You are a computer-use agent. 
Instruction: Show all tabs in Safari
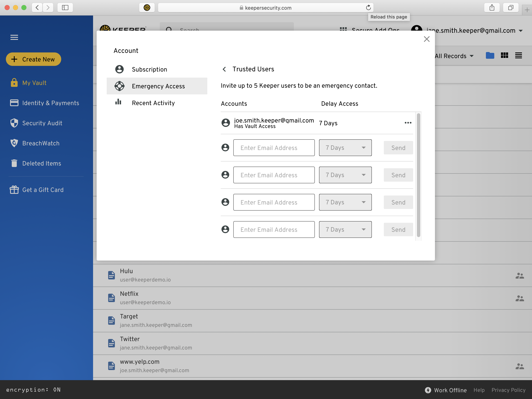511,8
